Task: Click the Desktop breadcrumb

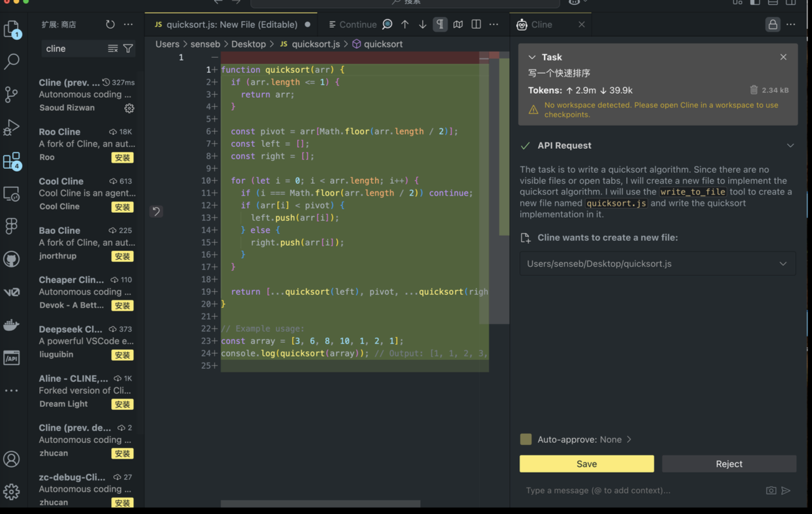Action: click(x=248, y=44)
